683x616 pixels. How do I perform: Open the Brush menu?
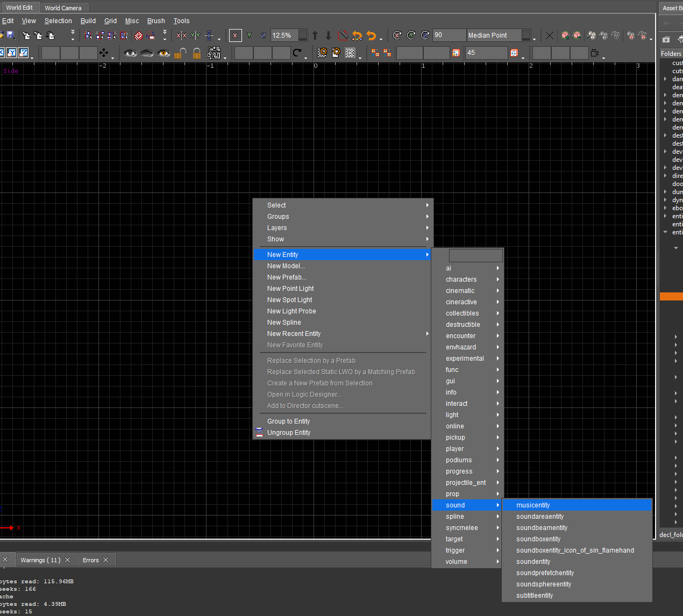pos(156,21)
